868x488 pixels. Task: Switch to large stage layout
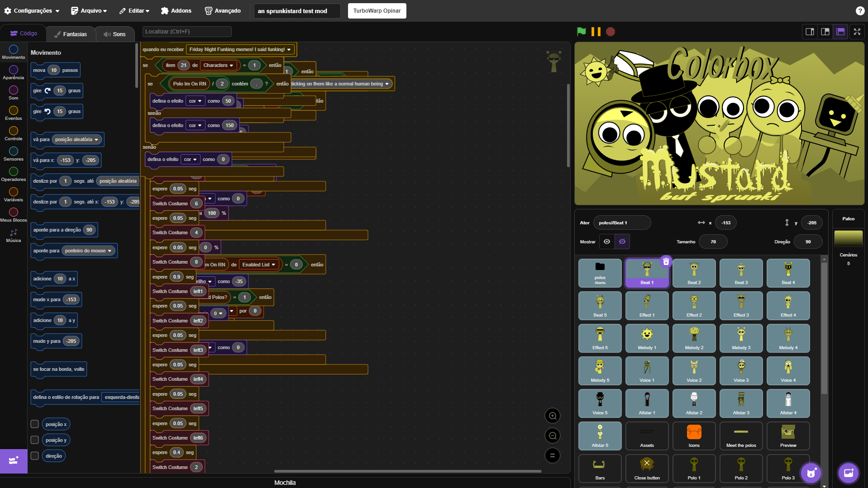click(x=825, y=32)
